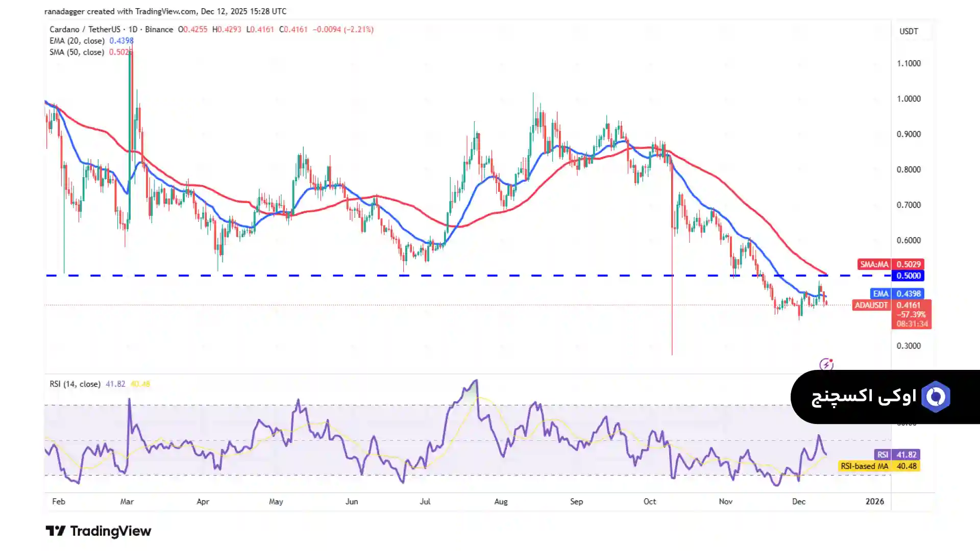
Task: Click the Persian exchange name banner text
Action: click(864, 396)
